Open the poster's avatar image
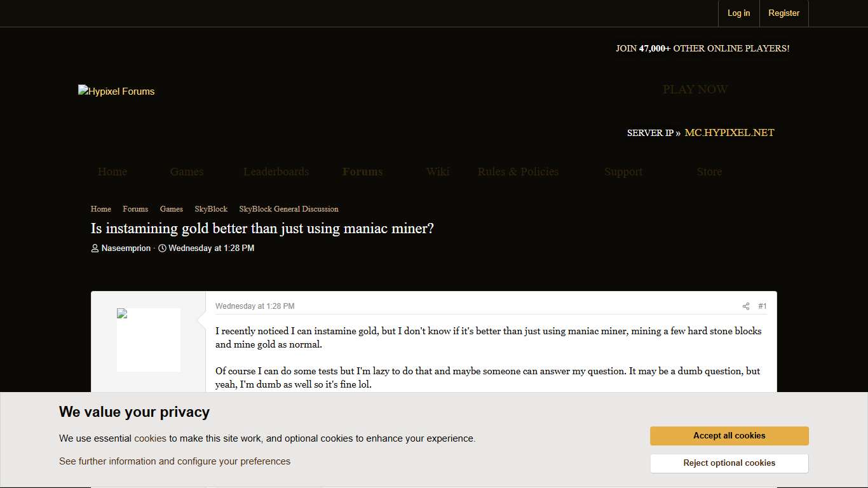Screen dimensions: 868x488 148,340
